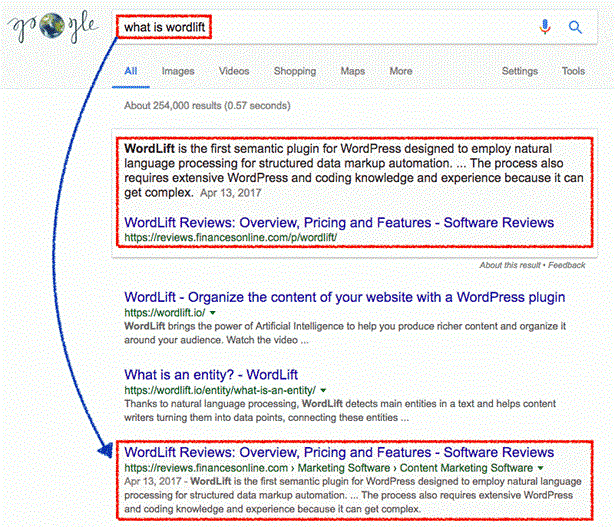615x527 pixels.
Task: Click the featured snippet description paragraph
Action: click(354, 171)
